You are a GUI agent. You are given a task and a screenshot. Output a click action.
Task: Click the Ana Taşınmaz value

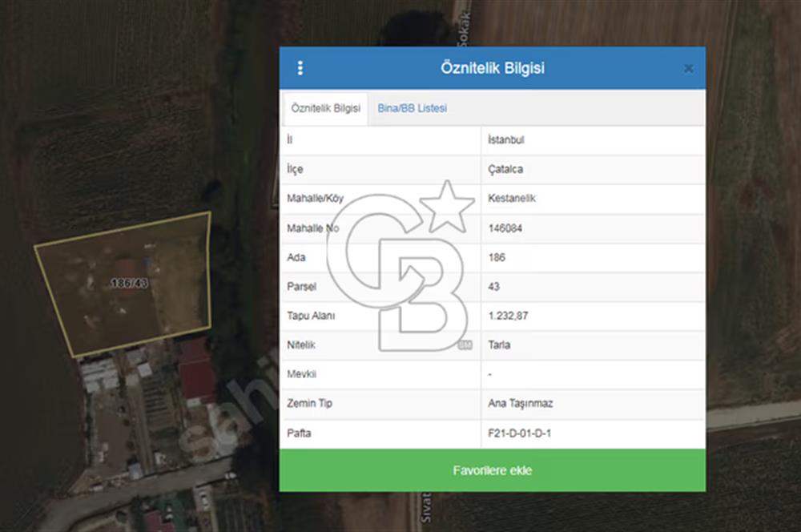[x=520, y=404]
